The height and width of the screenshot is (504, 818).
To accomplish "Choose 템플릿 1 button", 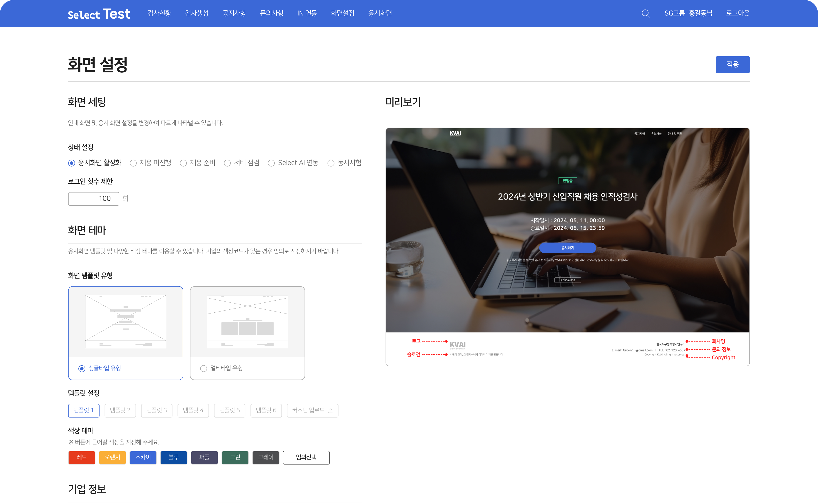I will (x=84, y=411).
